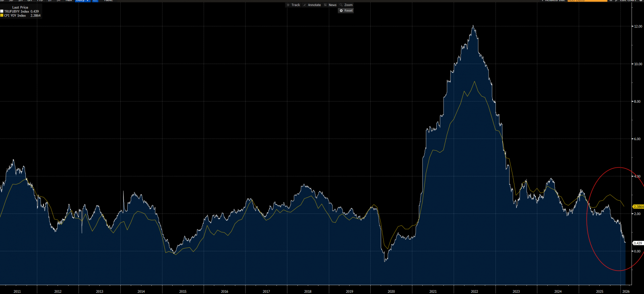The image size is (644, 294).
Task: Click the white 0.439 axis value label
Action: [x=638, y=243]
